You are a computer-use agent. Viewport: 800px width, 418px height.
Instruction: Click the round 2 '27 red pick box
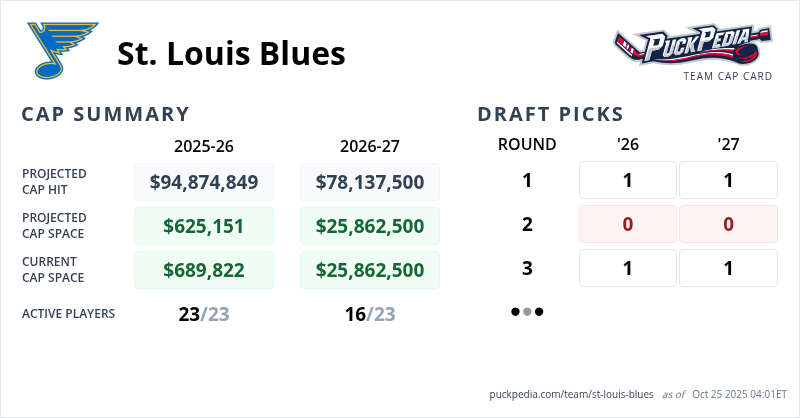pyautogui.click(x=728, y=224)
